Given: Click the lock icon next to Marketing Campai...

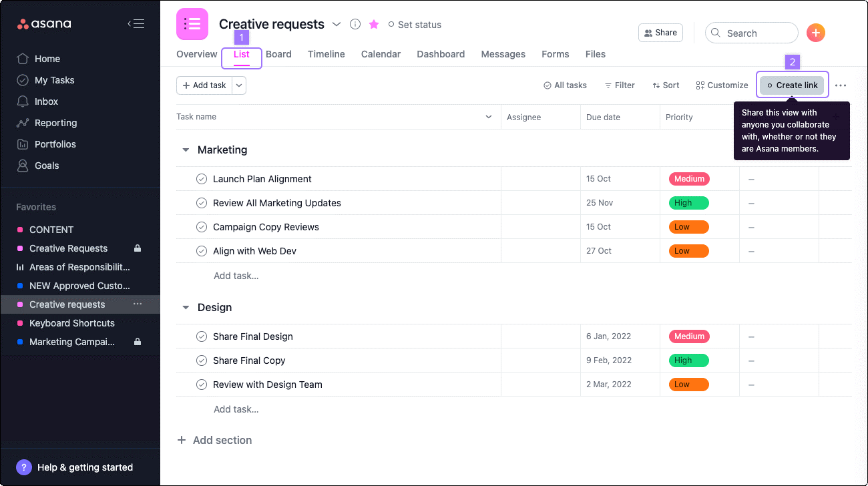Looking at the screenshot, I should [x=138, y=342].
